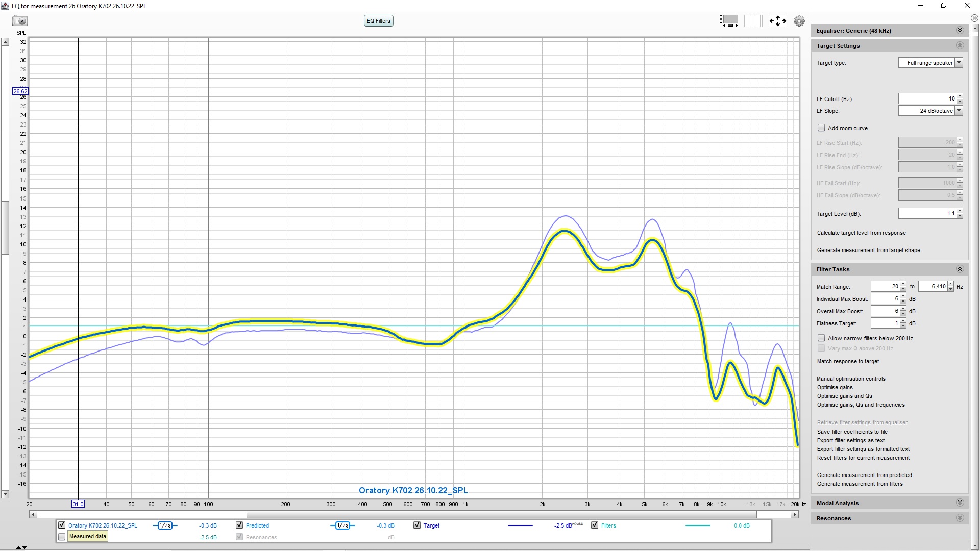Edit Match Range start field
Viewport: 980px width, 551px height.
coord(885,287)
